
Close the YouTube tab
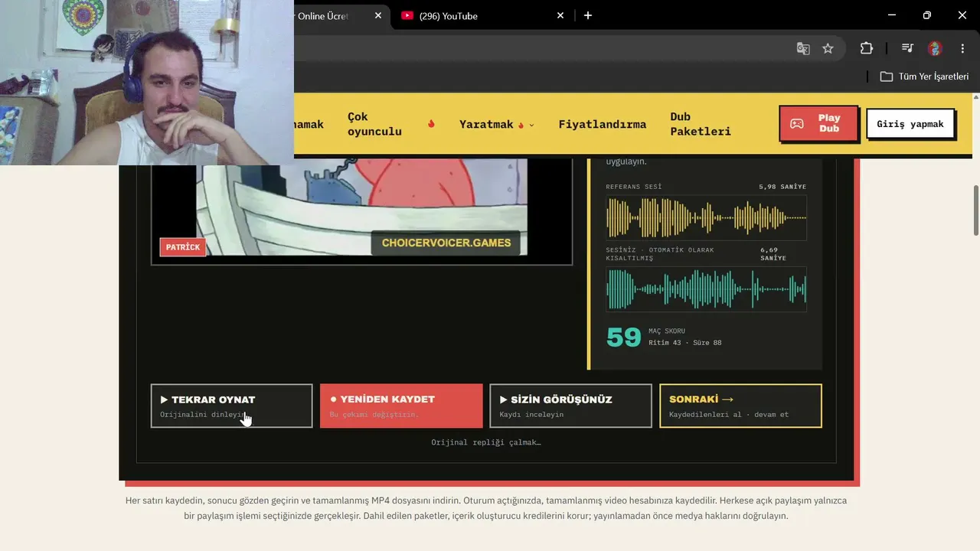(x=560, y=15)
